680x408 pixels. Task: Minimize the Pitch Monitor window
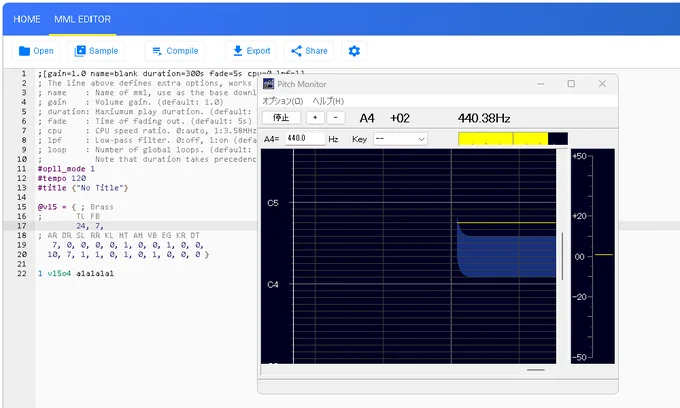pos(540,84)
